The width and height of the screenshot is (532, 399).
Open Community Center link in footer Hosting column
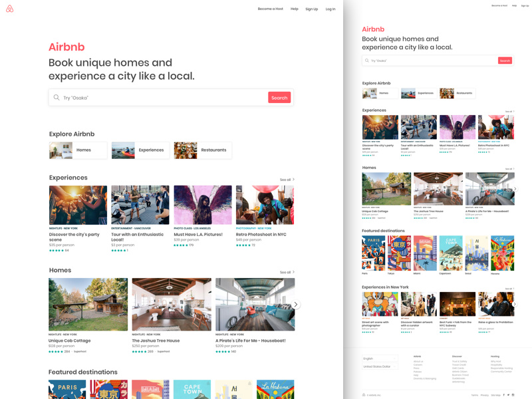(x=501, y=372)
